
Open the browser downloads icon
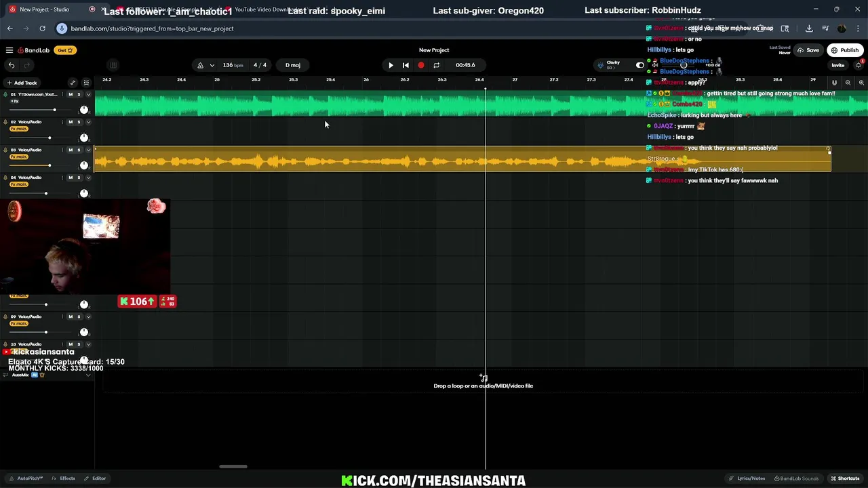pyautogui.click(x=809, y=28)
